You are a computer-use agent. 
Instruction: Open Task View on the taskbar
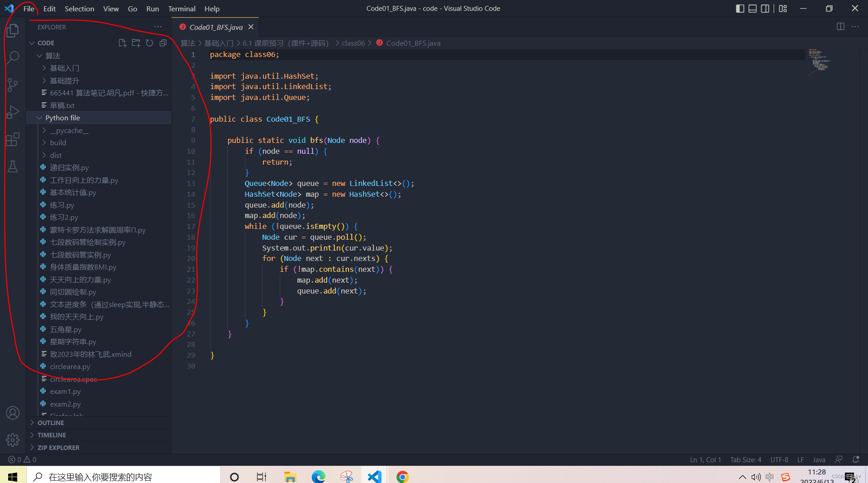(x=262, y=476)
